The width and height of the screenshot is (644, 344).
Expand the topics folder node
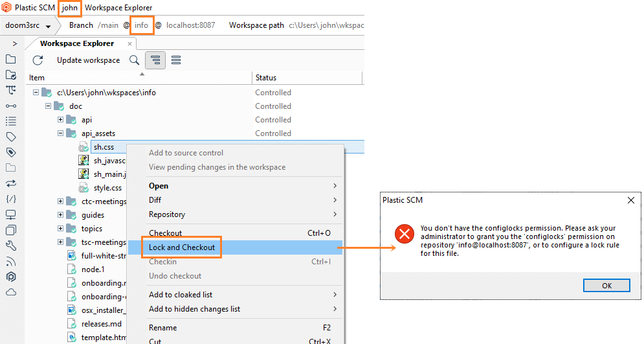click(60, 229)
